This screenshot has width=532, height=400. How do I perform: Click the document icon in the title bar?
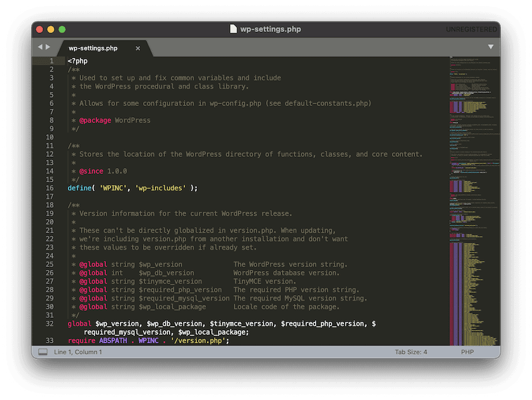coord(234,28)
